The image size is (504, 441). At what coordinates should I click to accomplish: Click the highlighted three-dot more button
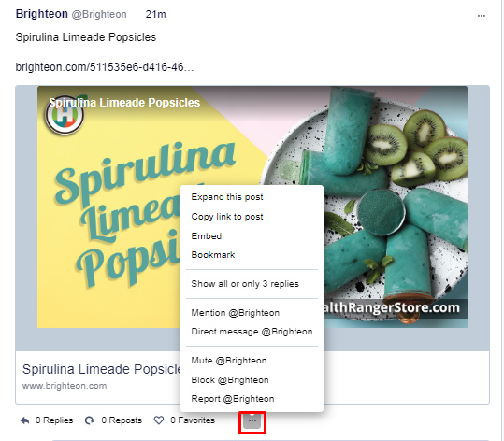click(252, 420)
